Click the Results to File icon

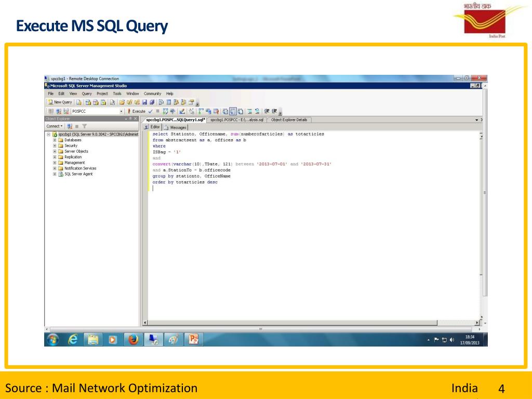240,111
